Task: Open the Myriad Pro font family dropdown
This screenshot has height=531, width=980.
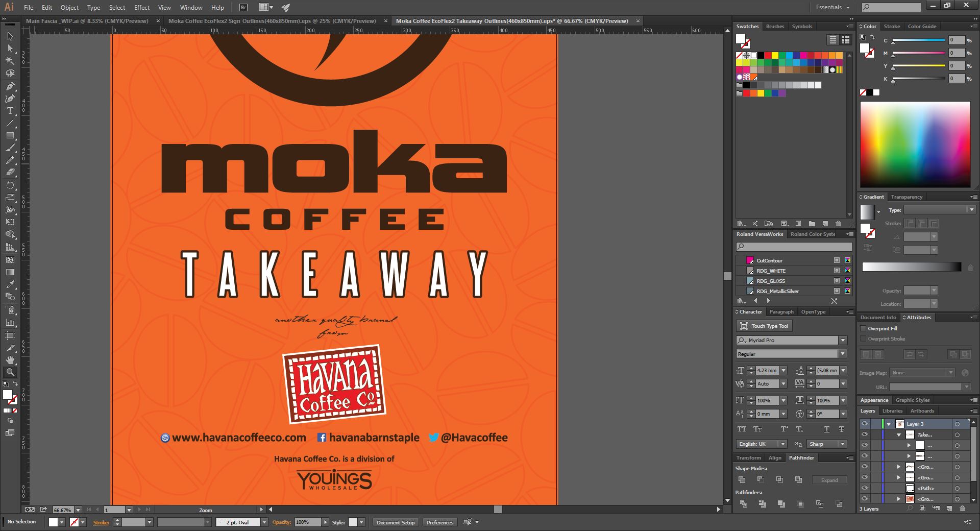Action: 843,341
